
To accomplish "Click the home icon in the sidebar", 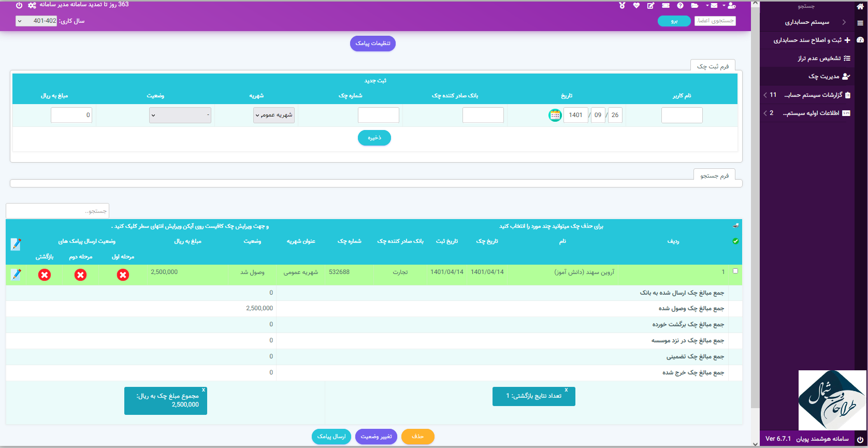I will tap(860, 6).
